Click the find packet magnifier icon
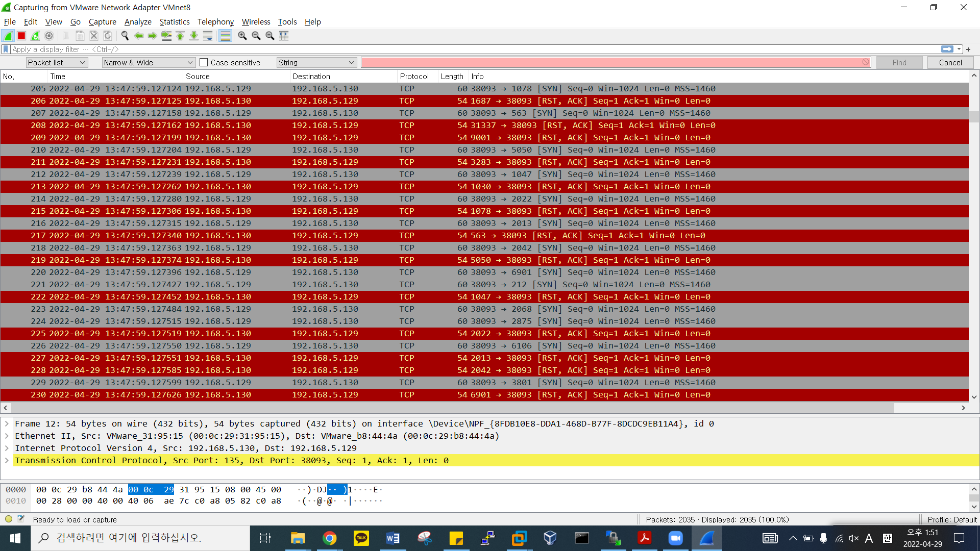 point(125,36)
